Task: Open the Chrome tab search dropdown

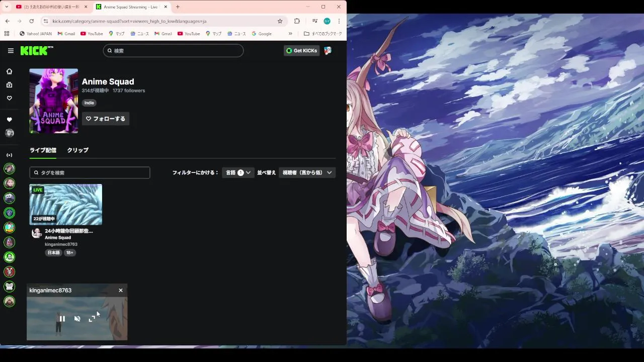Action: [7, 7]
